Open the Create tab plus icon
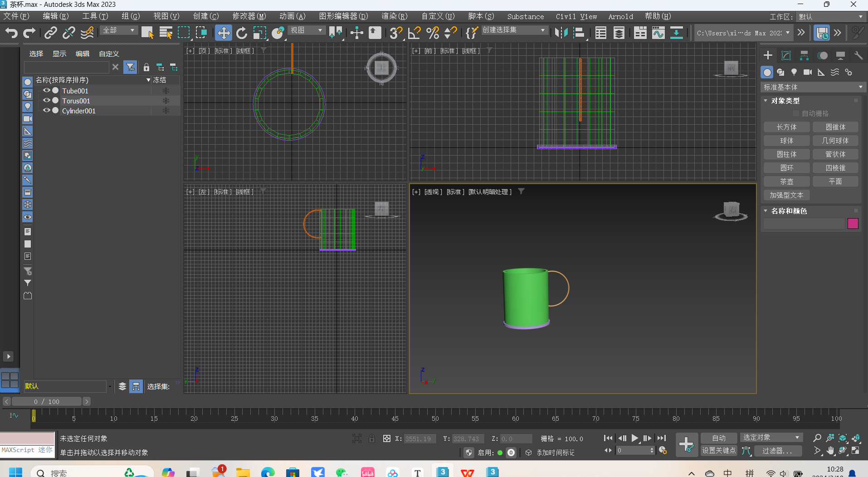The height and width of the screenshot is (477, 868). point(768,55)
